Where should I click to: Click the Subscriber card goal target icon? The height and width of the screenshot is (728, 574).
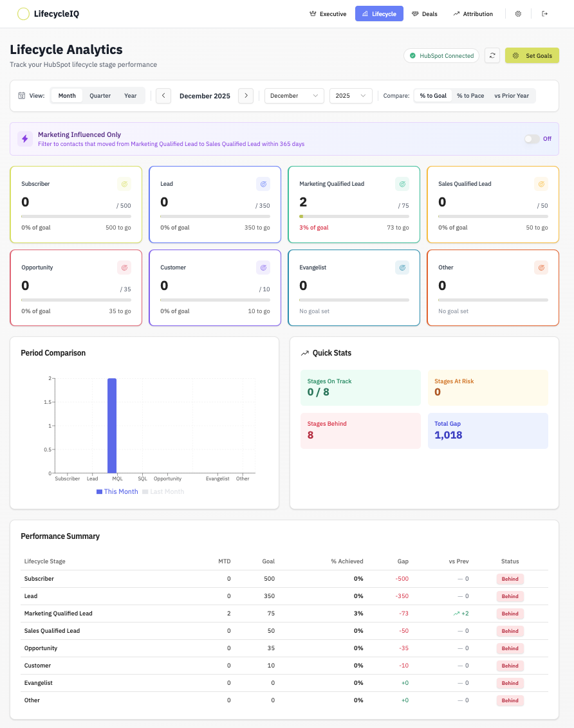click(x=124, y=184)
